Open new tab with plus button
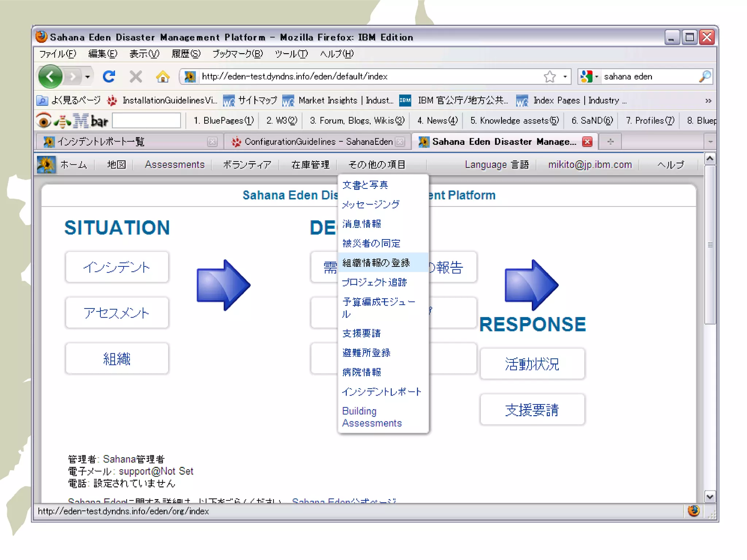747x560 pixels. (x=611, y=141)
